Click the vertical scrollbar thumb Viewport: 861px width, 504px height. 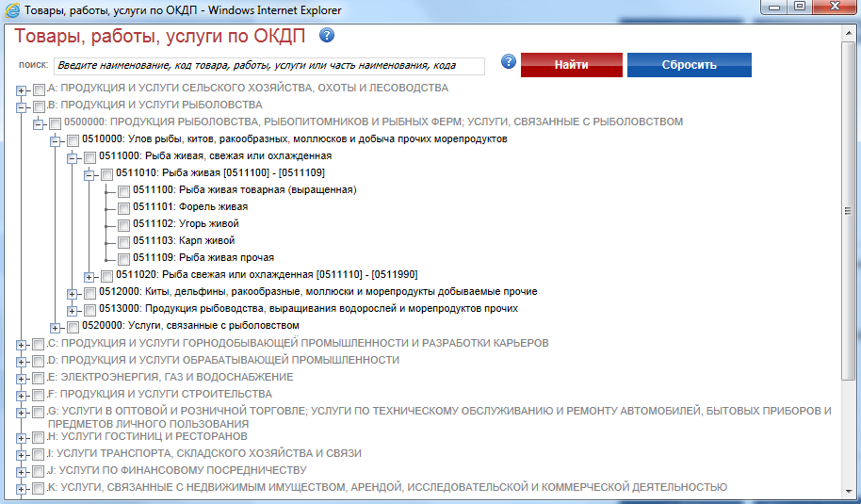848,210
